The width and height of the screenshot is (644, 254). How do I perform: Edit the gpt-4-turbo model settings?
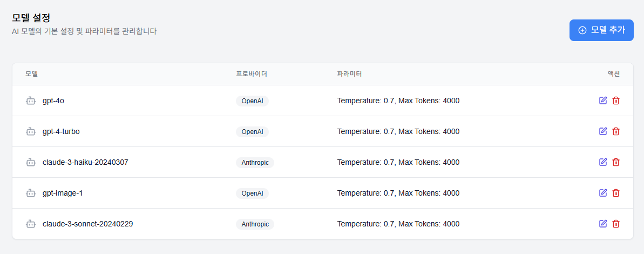tap(603, 131)
